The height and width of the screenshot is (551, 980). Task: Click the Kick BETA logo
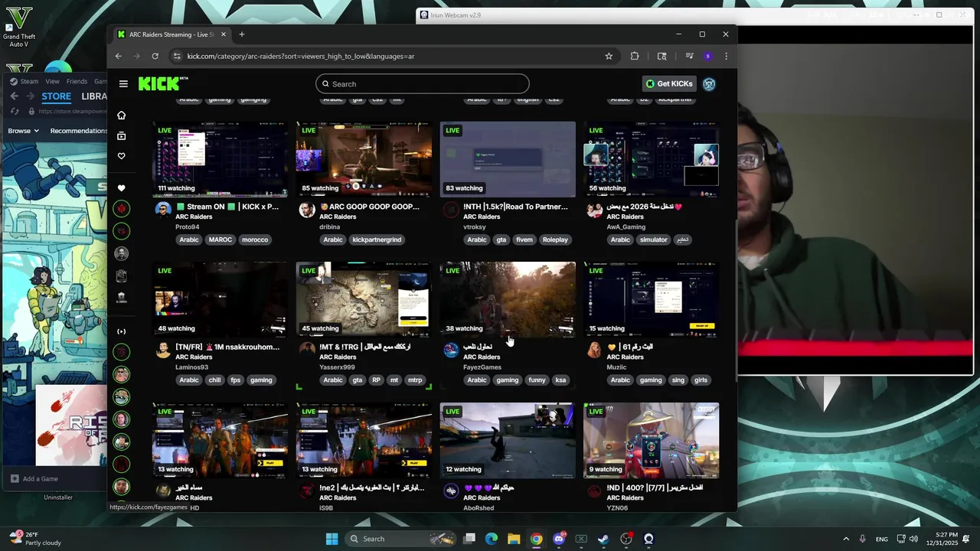162,83
